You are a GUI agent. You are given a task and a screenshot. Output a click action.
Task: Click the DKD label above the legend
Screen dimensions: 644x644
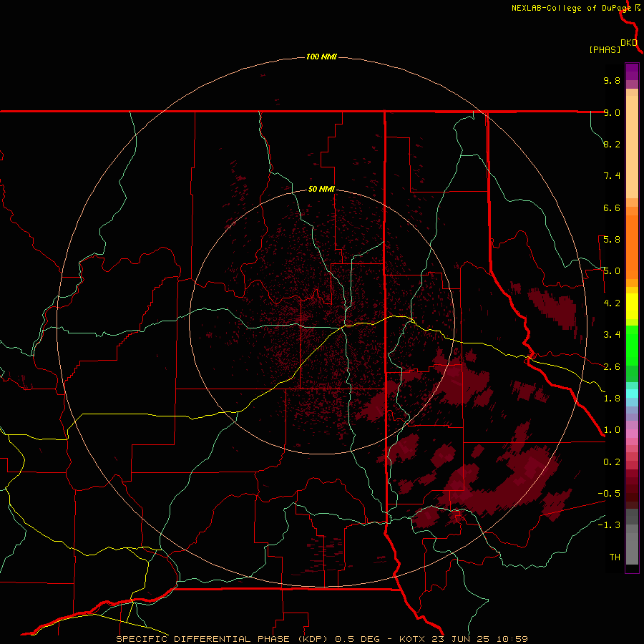629,43
